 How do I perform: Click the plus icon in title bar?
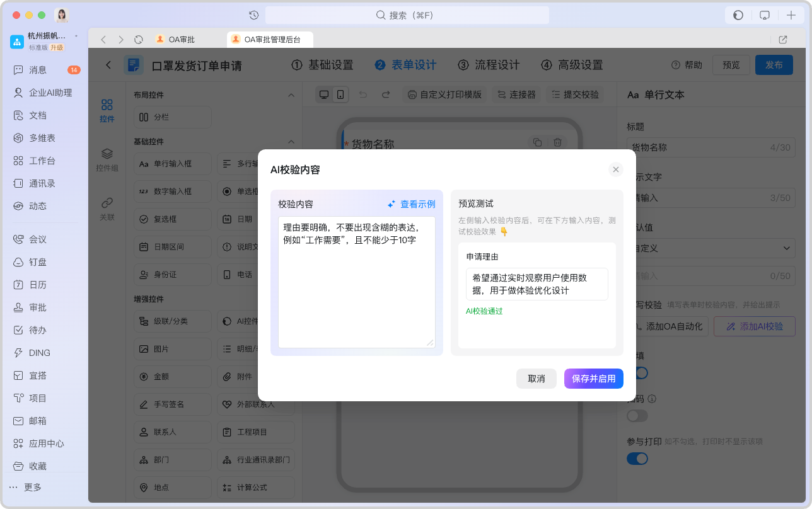click(791, 15)
